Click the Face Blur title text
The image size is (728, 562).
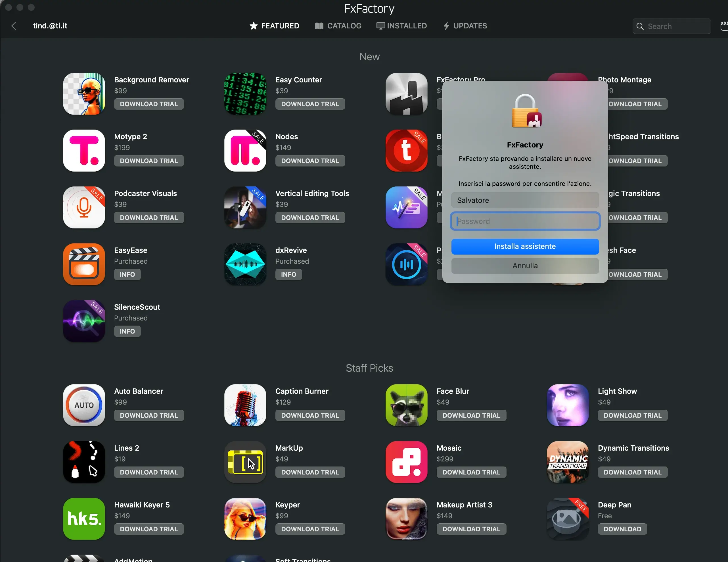tap(453, 391)
